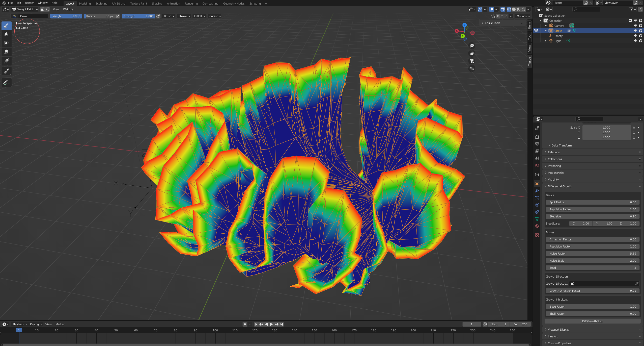Select the Annotate tool
The height and width of the screenshot is (346, 644).
point(6,82)
